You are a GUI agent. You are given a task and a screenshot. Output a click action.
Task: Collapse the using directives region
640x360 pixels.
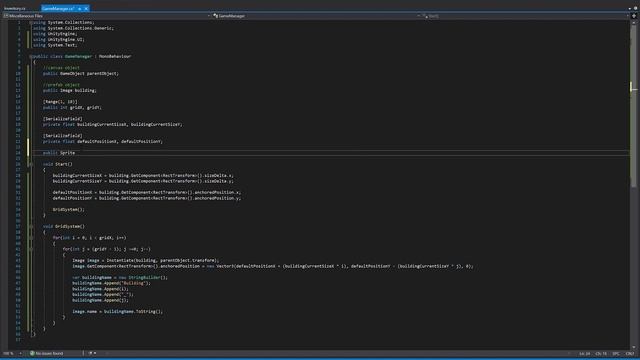coord(31,22)
